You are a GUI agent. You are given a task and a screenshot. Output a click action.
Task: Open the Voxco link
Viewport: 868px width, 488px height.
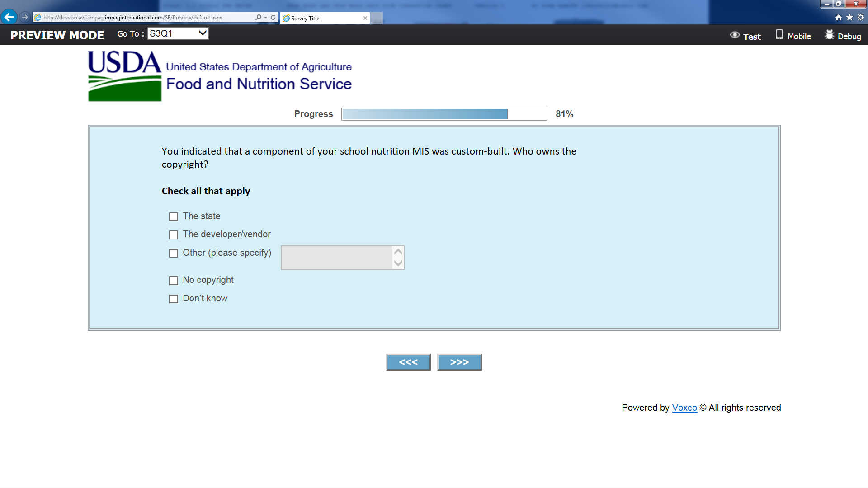coord(684,408)
